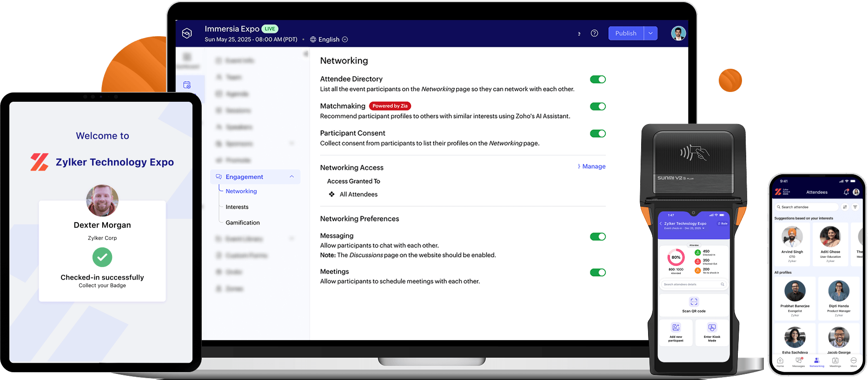Open the help question mark icon
The height and width of the screenshot is (380, 868).
594,33
